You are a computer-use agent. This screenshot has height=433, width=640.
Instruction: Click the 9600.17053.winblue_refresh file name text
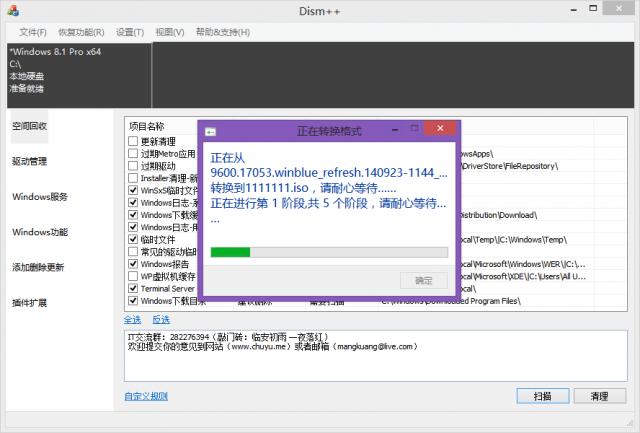click(329, 173)
